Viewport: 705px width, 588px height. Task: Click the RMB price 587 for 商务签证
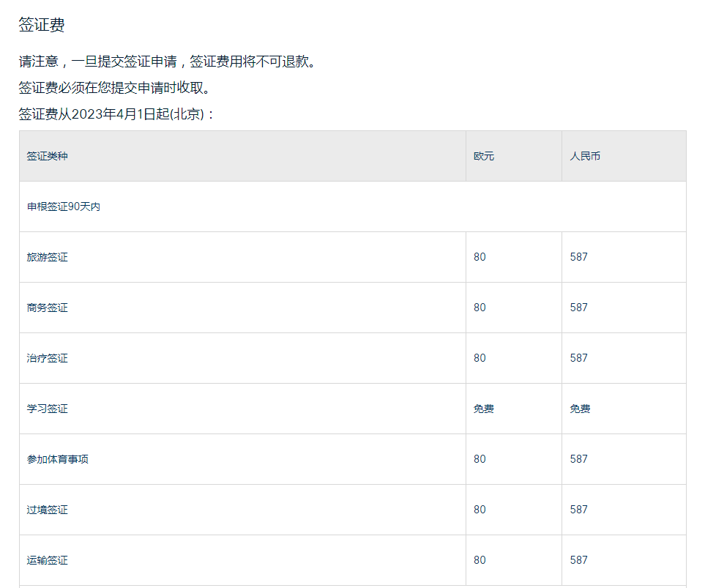(x=578, y=308)
